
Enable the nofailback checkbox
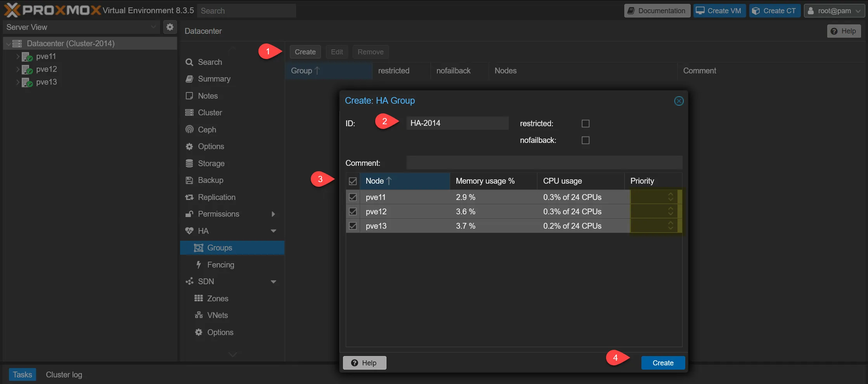point(586,140)
